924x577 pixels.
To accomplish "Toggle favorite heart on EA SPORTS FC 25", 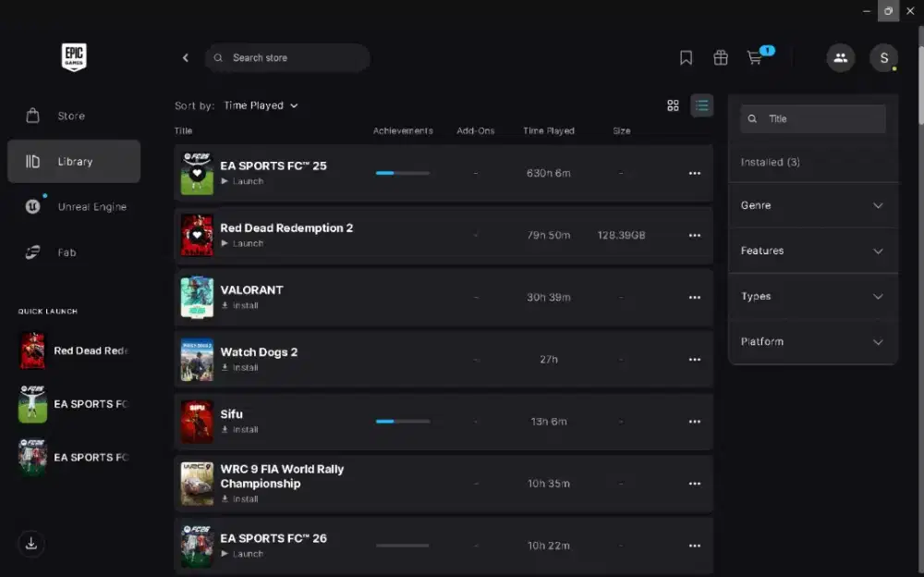I will [197, 173].
